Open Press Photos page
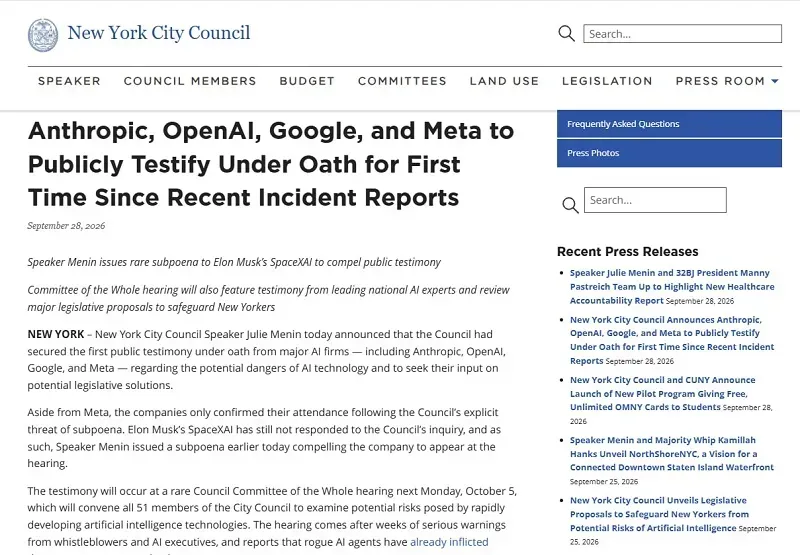 pos(669,153)
